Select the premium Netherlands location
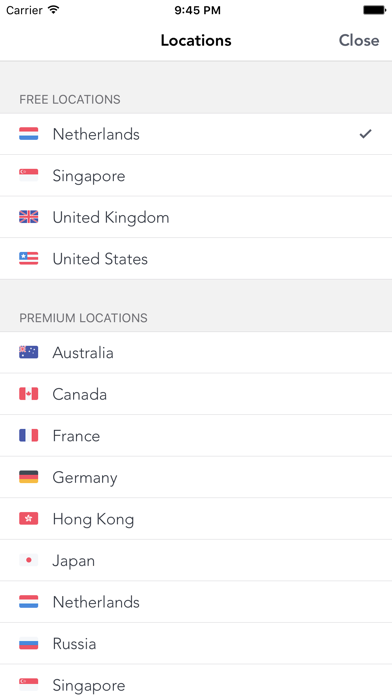This screenshot has height=696, width=392. click(x=196, y=602)
